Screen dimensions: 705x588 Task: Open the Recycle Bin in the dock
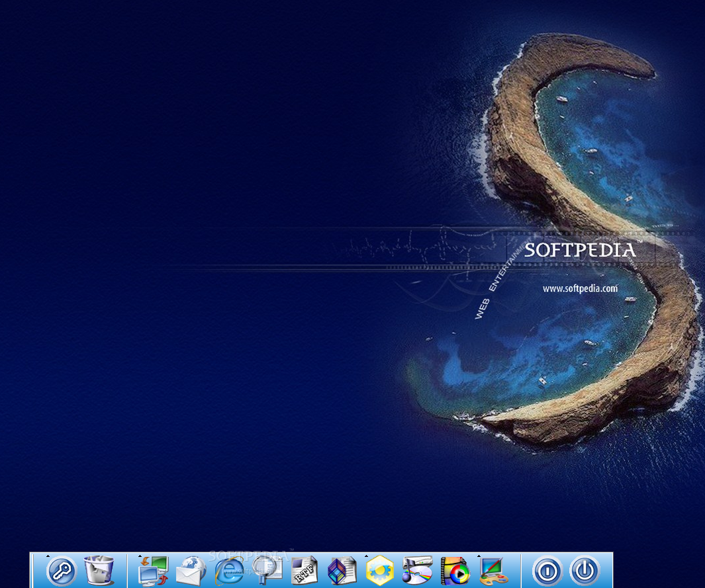point(99,571)
